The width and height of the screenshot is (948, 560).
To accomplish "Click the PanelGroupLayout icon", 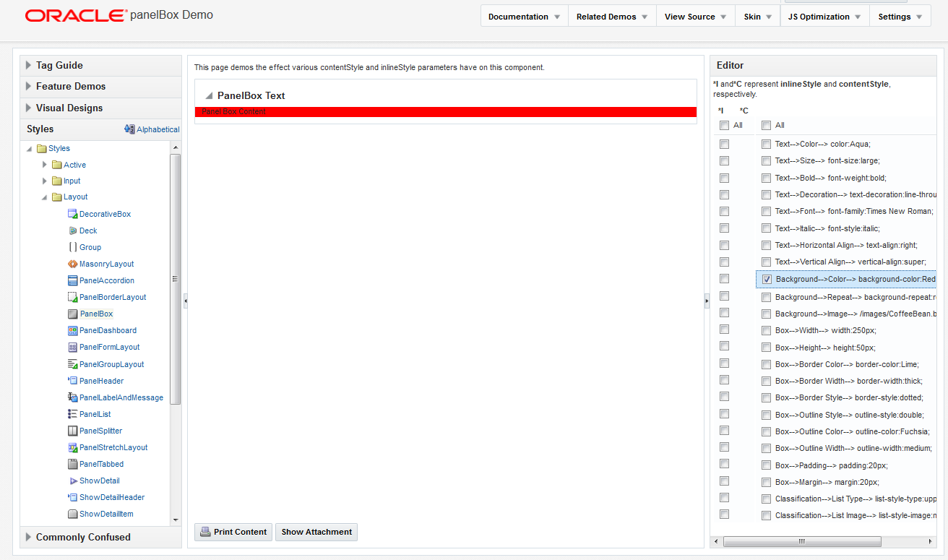I will (72, 364).
